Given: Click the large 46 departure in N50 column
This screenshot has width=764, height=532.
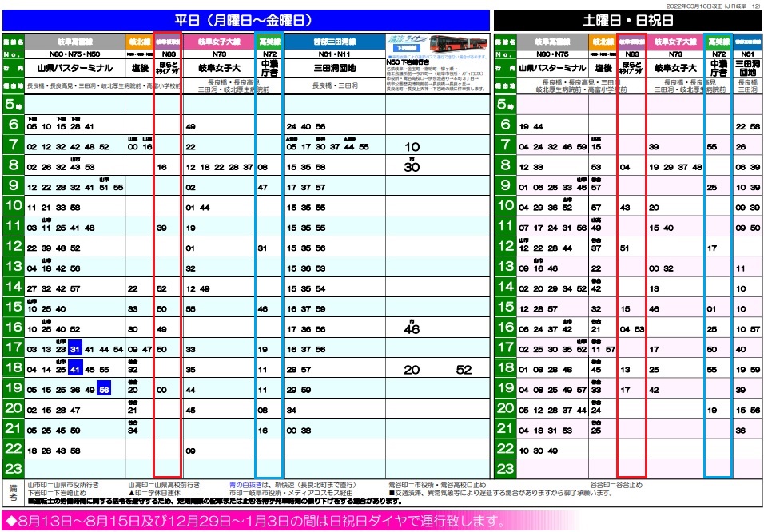Looking at the screenshot, I should point(412,328).
